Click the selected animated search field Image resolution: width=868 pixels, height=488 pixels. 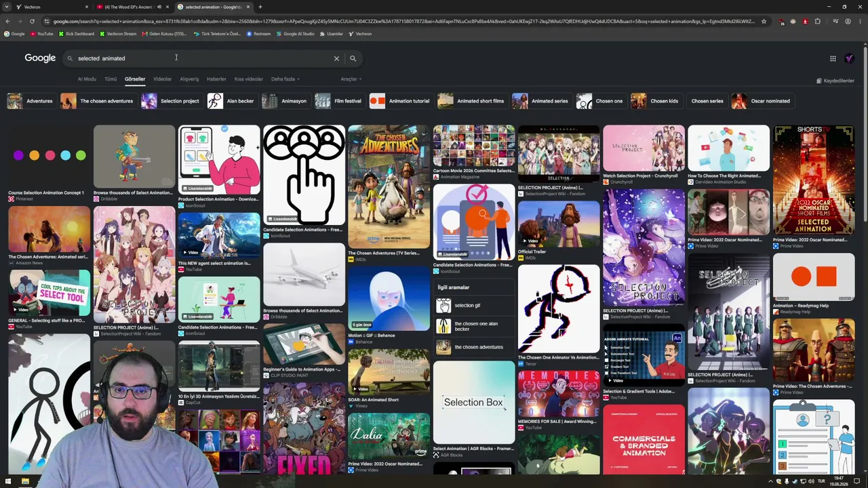[203, 58]
